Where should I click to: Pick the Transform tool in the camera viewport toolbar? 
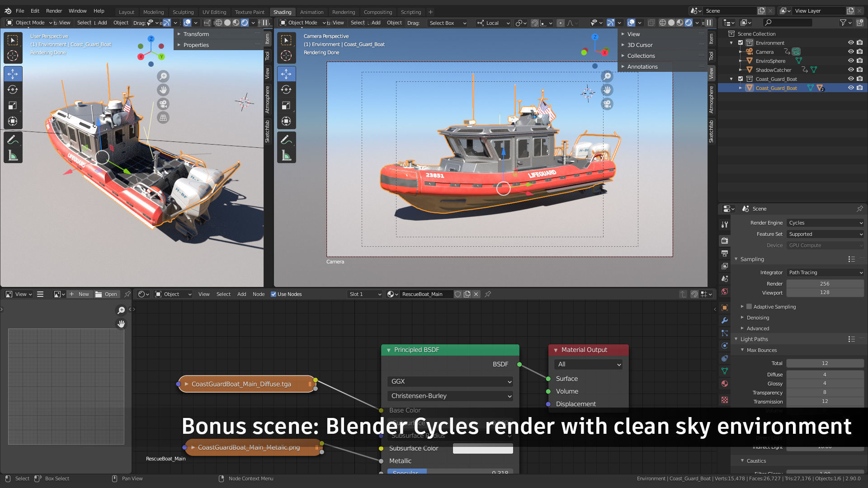pyautogui.click(x=286, y=121)
